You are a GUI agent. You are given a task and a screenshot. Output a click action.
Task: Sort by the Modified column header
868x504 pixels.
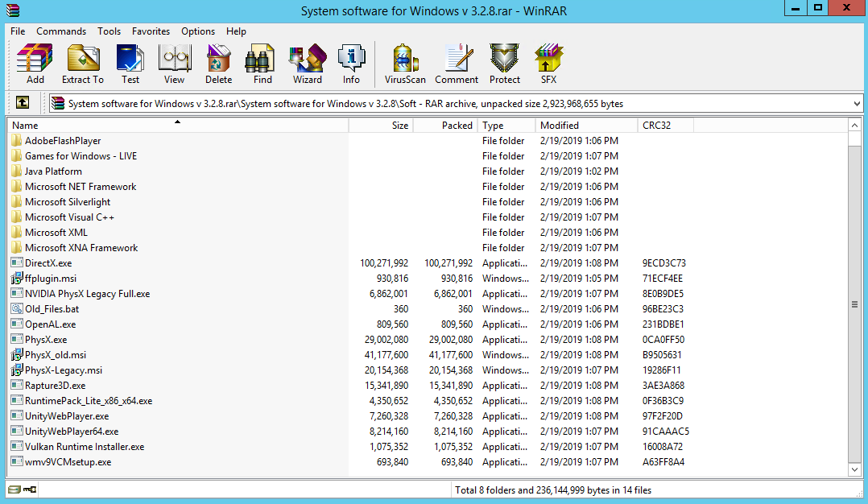tap(586, 125)
